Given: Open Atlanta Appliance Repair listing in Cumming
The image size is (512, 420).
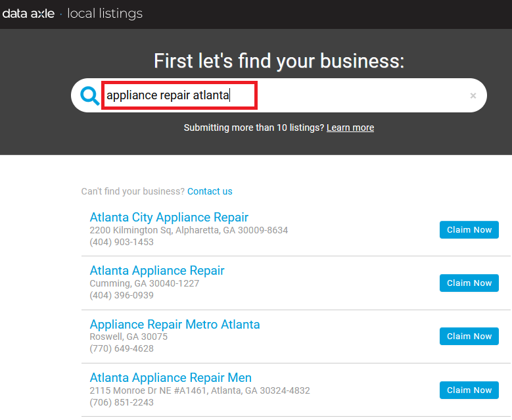Looking at the screenshot, I should (x=157, y=270).
